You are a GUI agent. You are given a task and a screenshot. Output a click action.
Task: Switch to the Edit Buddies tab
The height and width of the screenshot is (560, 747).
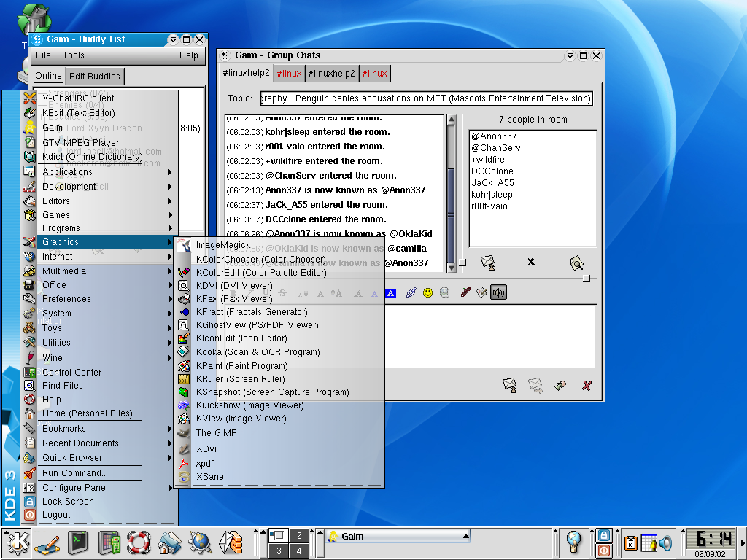coord(95,76)
